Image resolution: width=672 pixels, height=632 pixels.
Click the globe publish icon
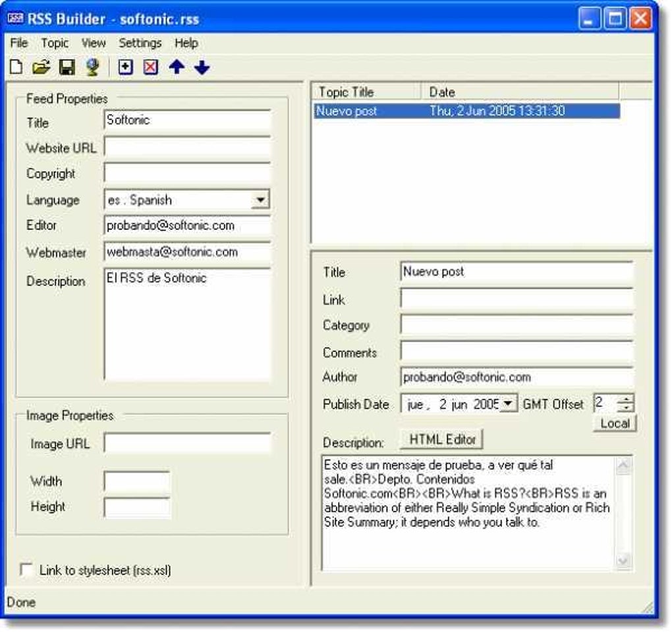click(92, 67)
